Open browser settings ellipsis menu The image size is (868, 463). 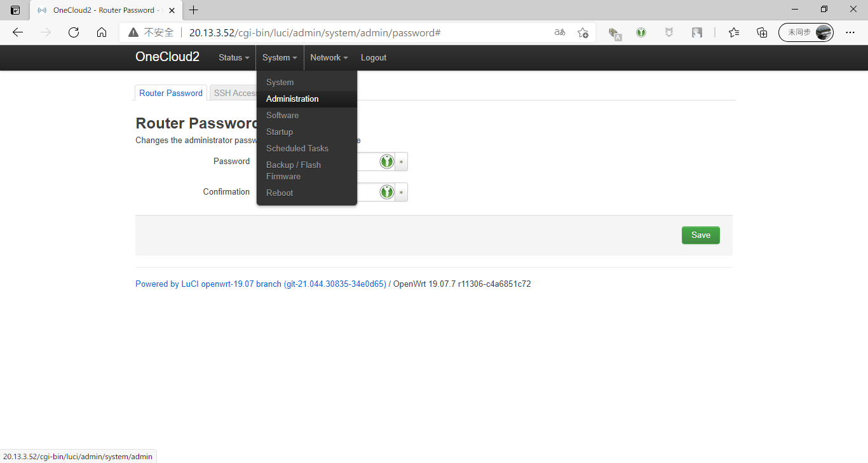tap(850, 32)
